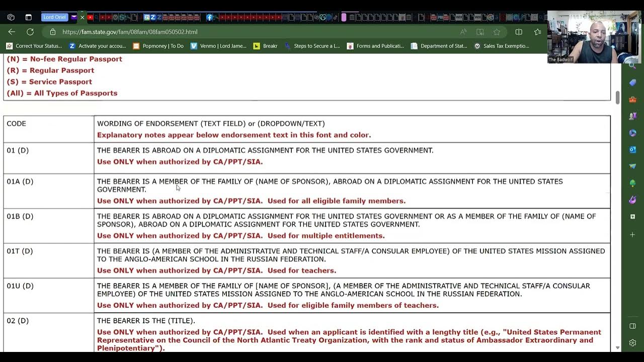
Task: Switch to the pink tab group marker
Action: (344, 17)
